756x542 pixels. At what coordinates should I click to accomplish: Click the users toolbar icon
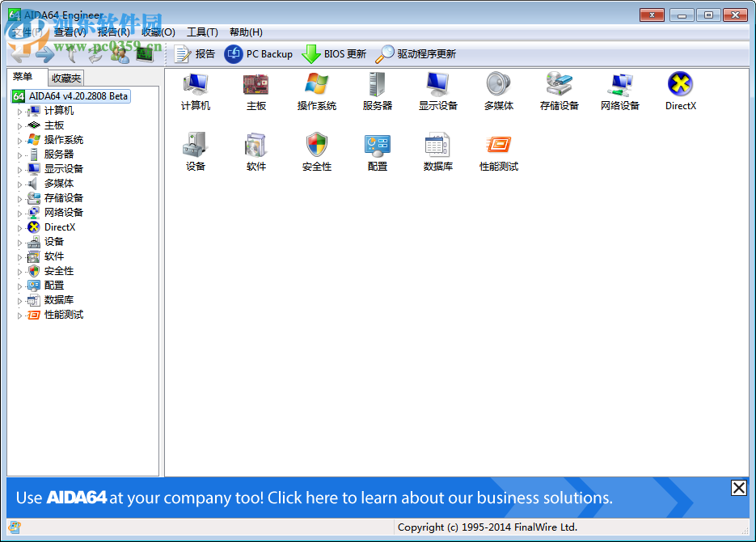pyautogui.click(x=120, y=54)
